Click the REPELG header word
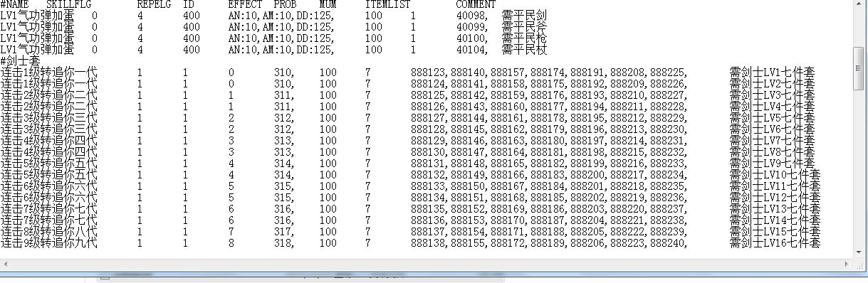The width and height of the screenshot is (868, 283). (x=154, y=5)
